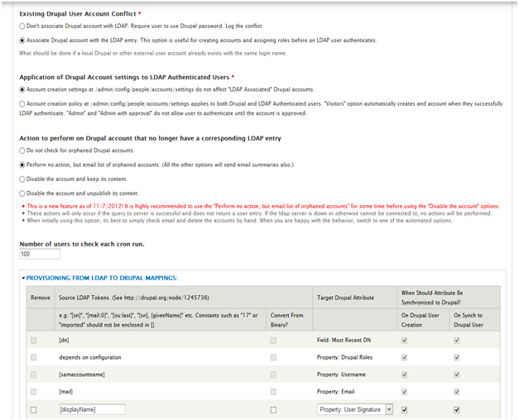Choose "Associate Drupal account with the LDAP entry"

click(22, 41)
